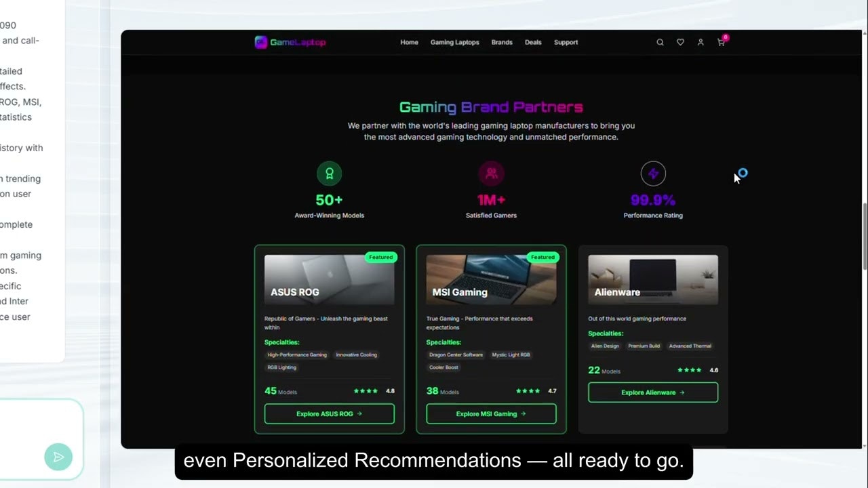The height and width of the screenshot is (488, 868).
Task: Select the MSI Gaming laptop image
Action: (491, 279)
